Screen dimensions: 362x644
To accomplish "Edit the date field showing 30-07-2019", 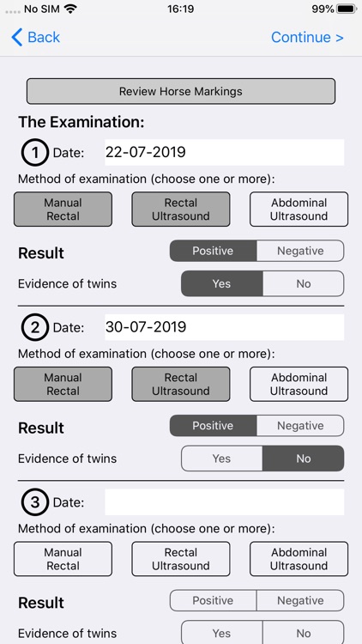I will click(x=224, y=327).
